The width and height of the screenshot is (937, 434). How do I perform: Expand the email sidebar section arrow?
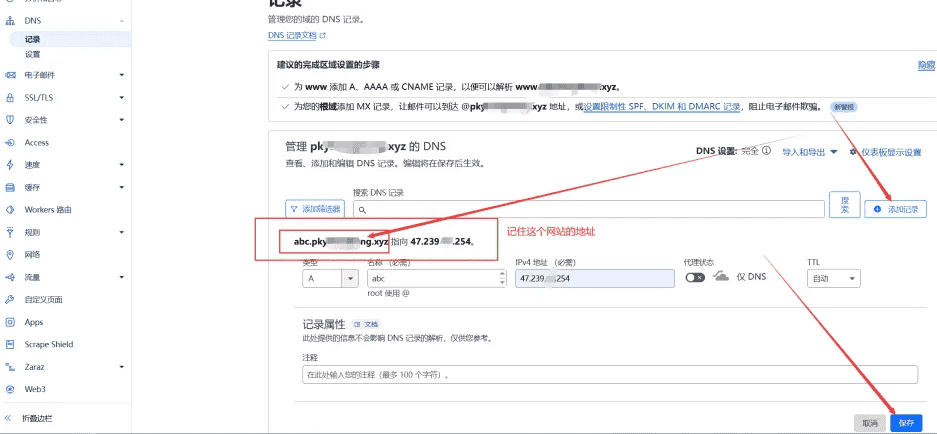click(122, 75)
